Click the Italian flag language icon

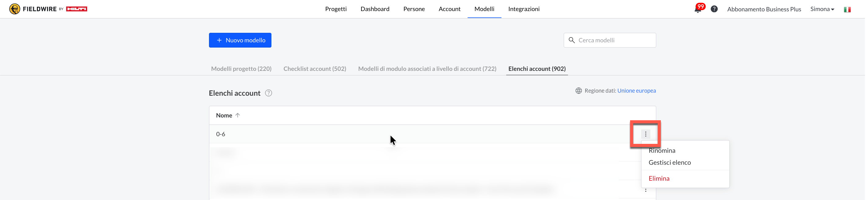click(847, 10)
